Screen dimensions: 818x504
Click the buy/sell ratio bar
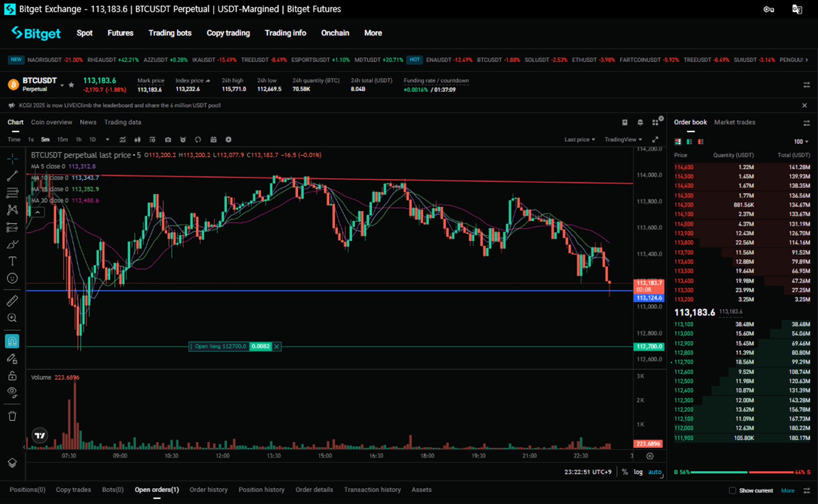pos(742,472)
